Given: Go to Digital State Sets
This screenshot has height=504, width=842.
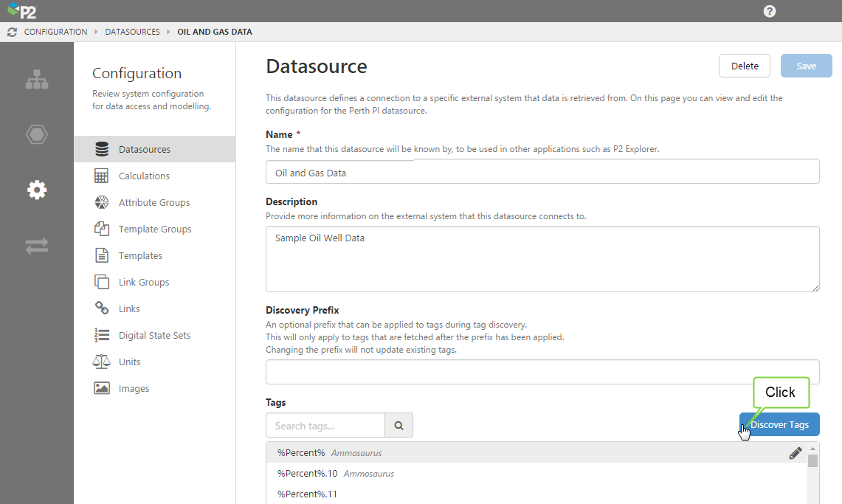Looking at the screenshot, I should 154,335.
